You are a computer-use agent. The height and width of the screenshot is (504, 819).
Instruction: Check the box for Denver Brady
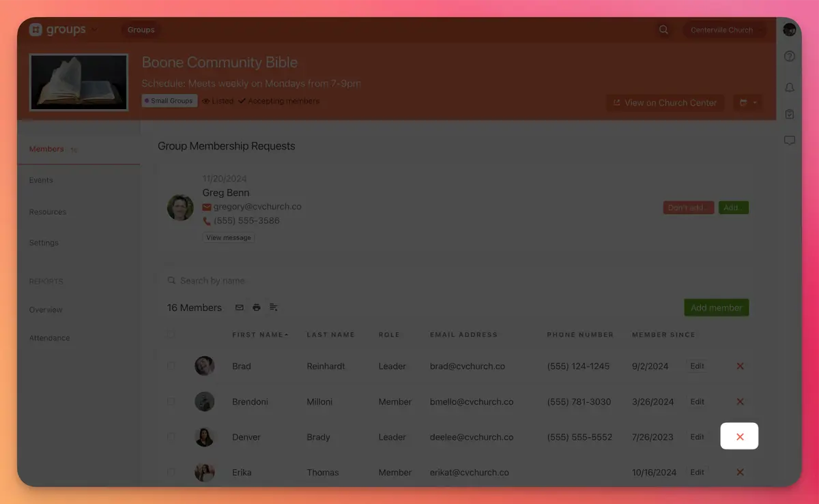[171, 437]
